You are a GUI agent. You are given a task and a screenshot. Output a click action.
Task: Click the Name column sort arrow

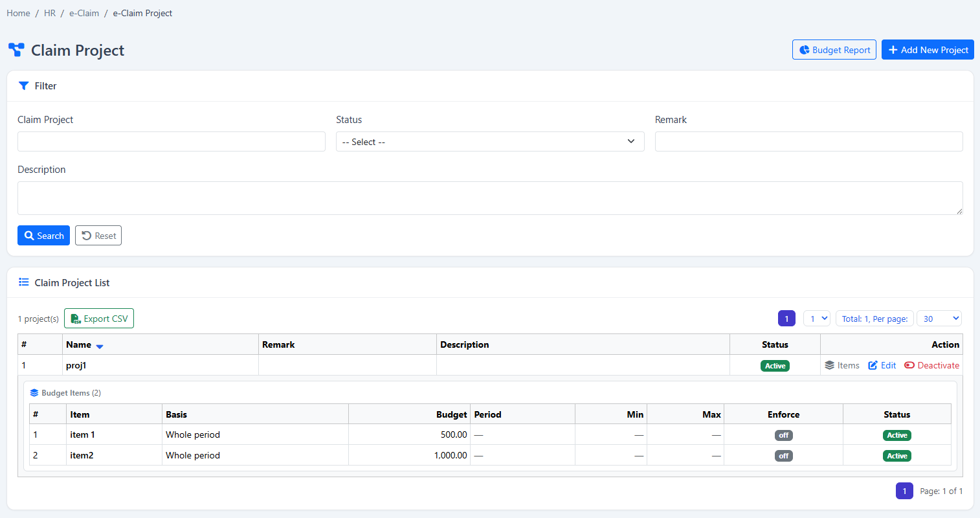100,346
